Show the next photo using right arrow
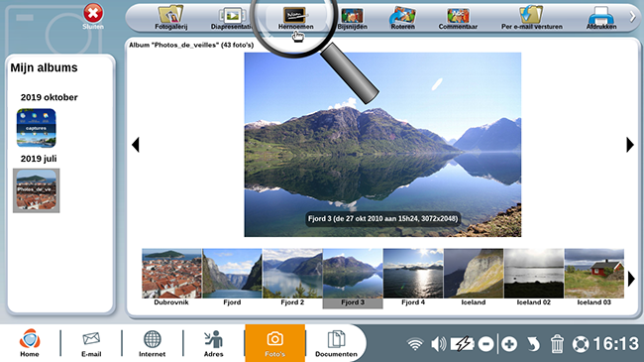Viewport: 644px width, 362px height. pos(630,145)
